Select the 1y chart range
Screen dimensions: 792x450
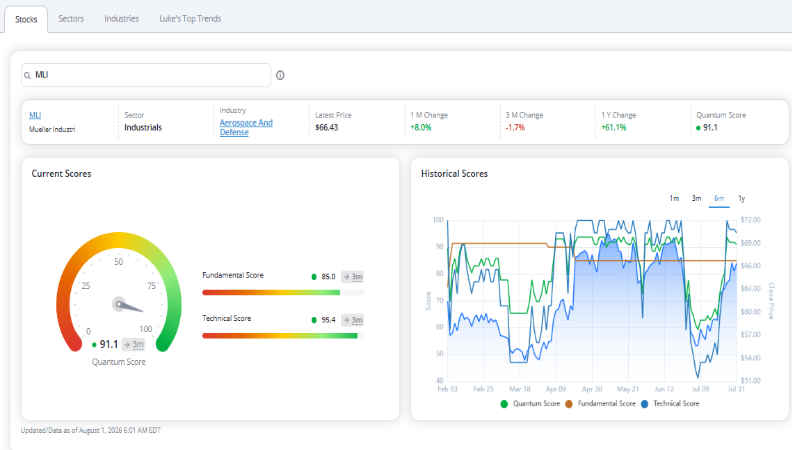(x=741, y=198)
